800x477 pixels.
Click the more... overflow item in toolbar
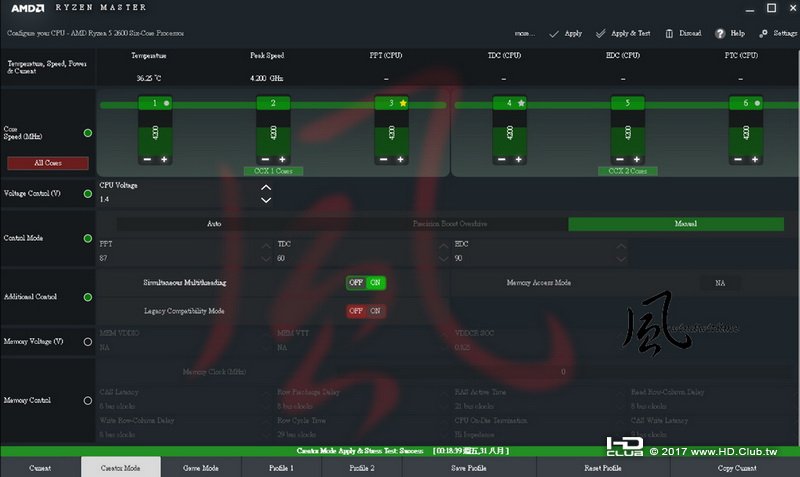point(524,34)
